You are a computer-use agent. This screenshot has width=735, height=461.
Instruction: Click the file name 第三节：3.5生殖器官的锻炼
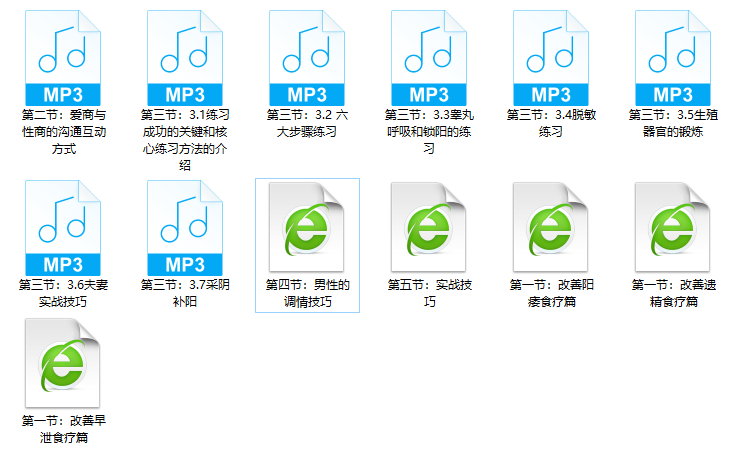[673, 123]
